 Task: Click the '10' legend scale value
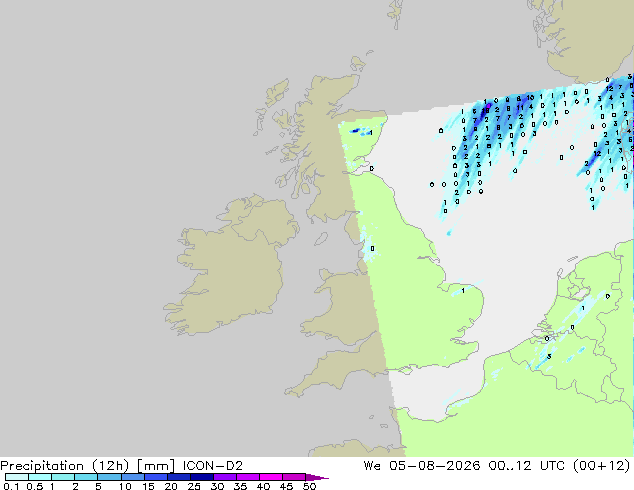[x=125, y=486]
